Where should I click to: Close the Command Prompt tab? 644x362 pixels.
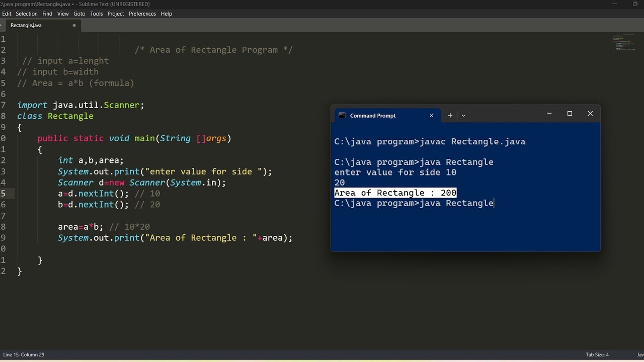coord(431,115)
